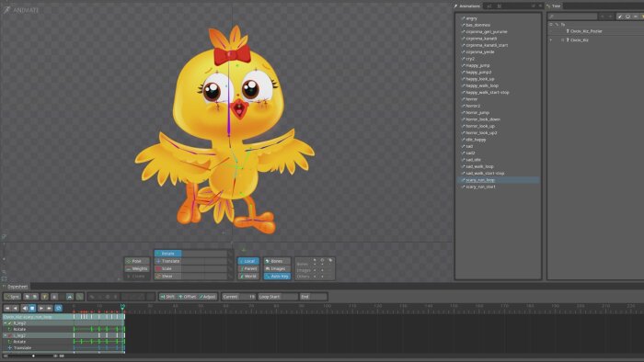Screen dimensions: 644x362
Task: Select the cry2 animation
Action: pyautogui.click(x=470, y=59)
